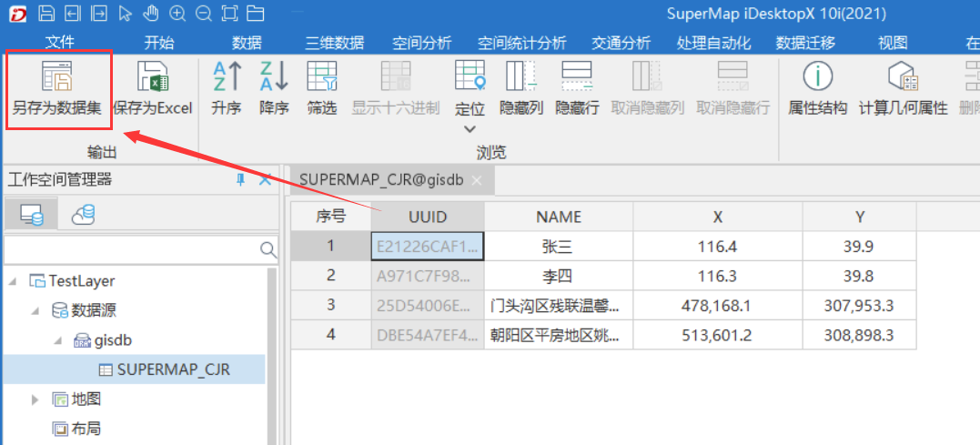This screenshot has width=980, height=445.
Task: Click the search magnifier in workspace manager
Action: pyautogui.click(x=268, y=250)
